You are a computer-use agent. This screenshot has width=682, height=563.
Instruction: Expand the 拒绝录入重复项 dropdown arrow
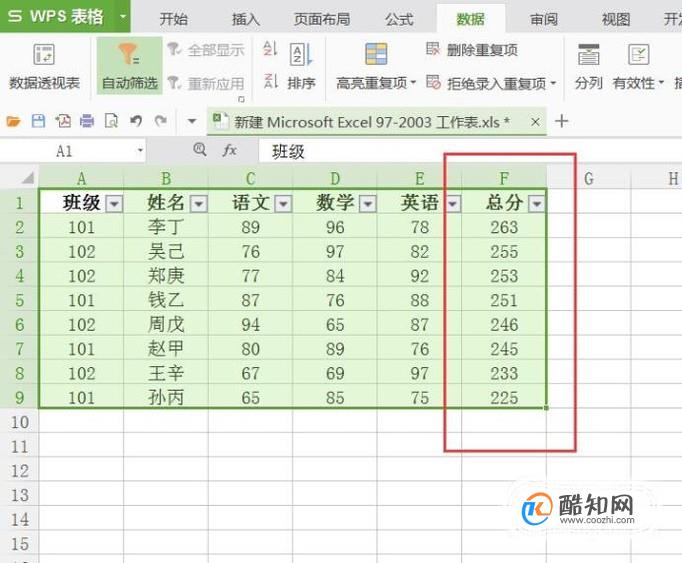click(553, 83)
